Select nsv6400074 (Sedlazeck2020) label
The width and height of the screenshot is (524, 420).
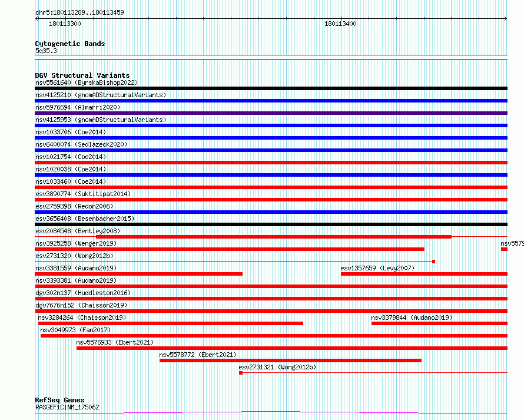click(x=81, y=144)
